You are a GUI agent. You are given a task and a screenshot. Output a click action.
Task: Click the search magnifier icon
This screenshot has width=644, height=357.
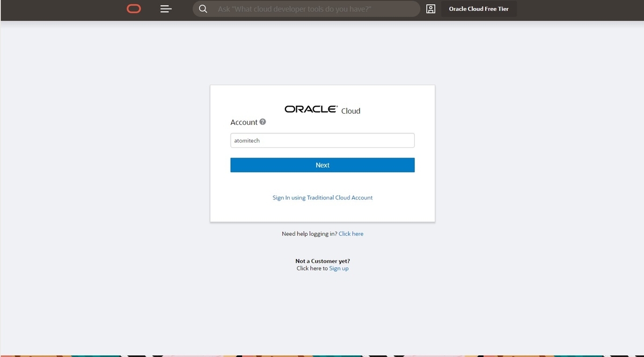pos(203,9)
